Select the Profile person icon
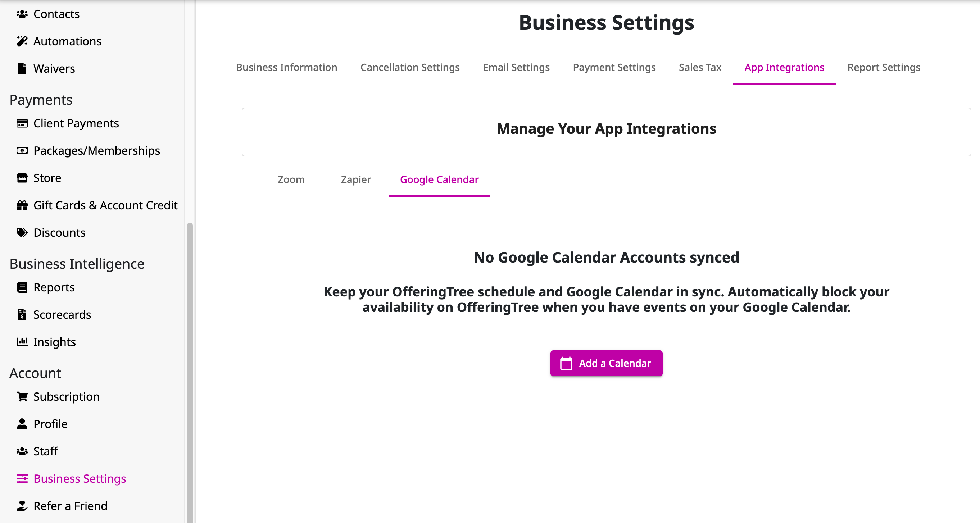This screenshot has width=980, height=523. (22, 424)
